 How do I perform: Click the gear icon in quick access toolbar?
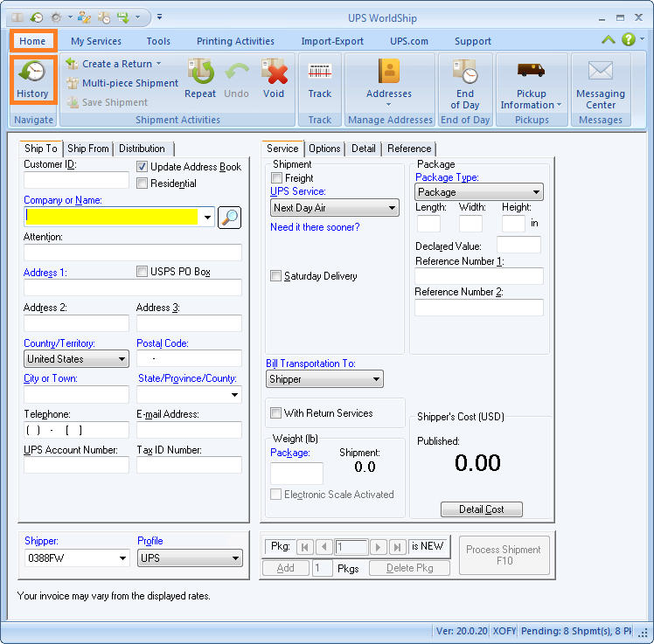pyautogui.click(x=56, y=17)
